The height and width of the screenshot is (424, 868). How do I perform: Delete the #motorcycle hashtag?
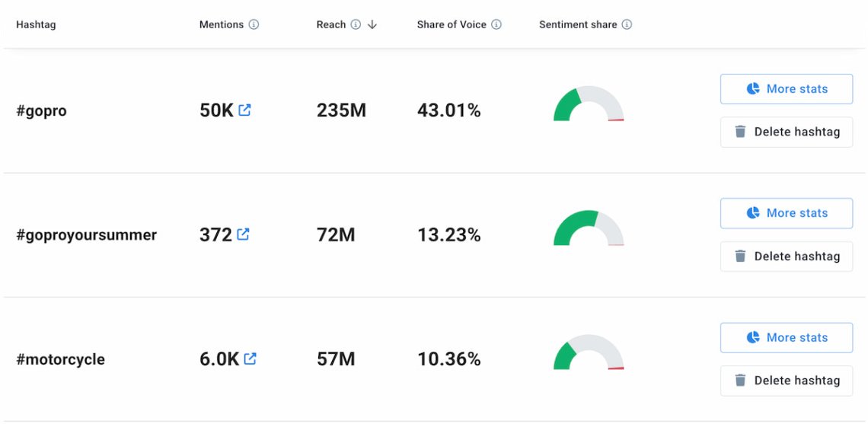786,381
